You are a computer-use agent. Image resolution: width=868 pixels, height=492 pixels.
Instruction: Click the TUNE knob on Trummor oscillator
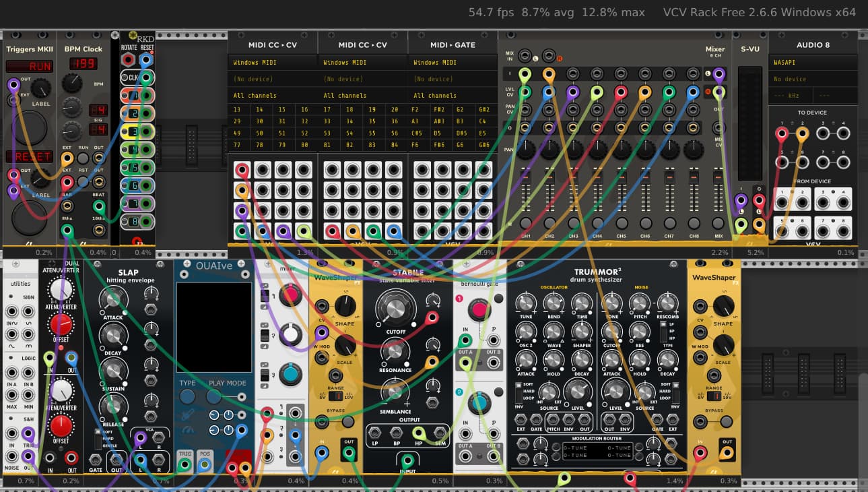(526, 303)
